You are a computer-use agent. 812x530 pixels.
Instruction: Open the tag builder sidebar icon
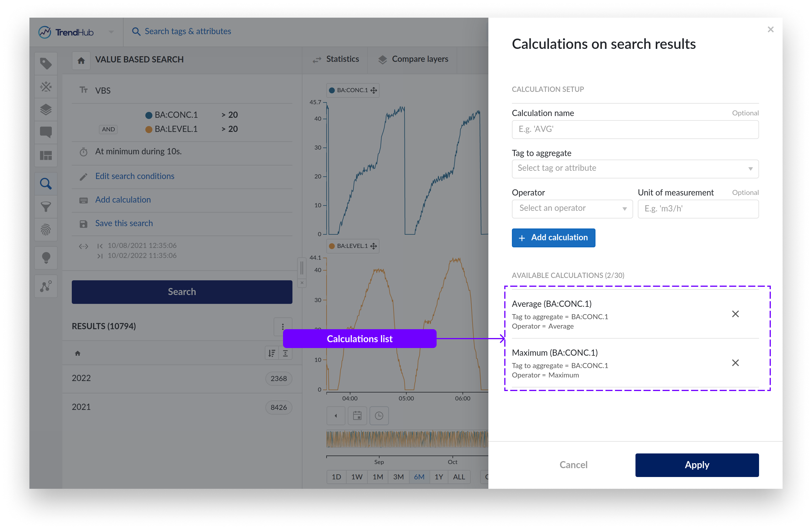pos(46,86)
